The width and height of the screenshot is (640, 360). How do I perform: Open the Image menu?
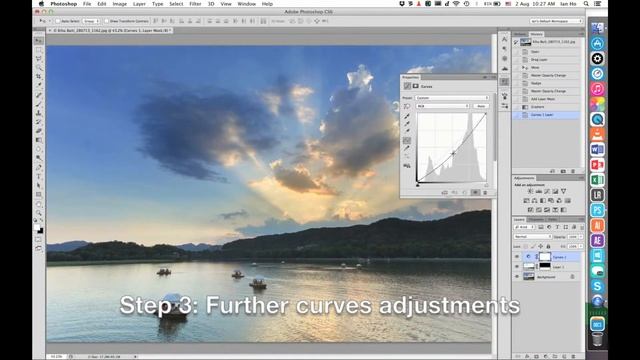click(x=120, y=4)
